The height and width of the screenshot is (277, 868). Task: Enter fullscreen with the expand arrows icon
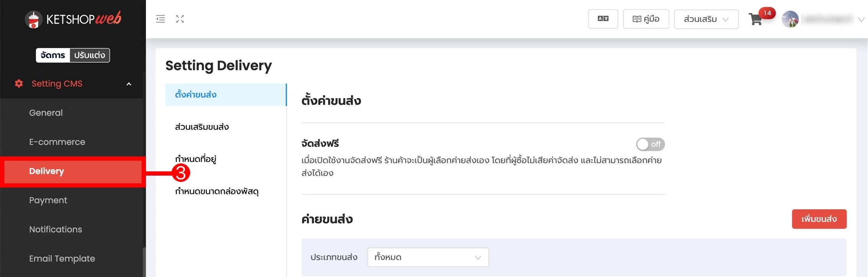[180, 19]
